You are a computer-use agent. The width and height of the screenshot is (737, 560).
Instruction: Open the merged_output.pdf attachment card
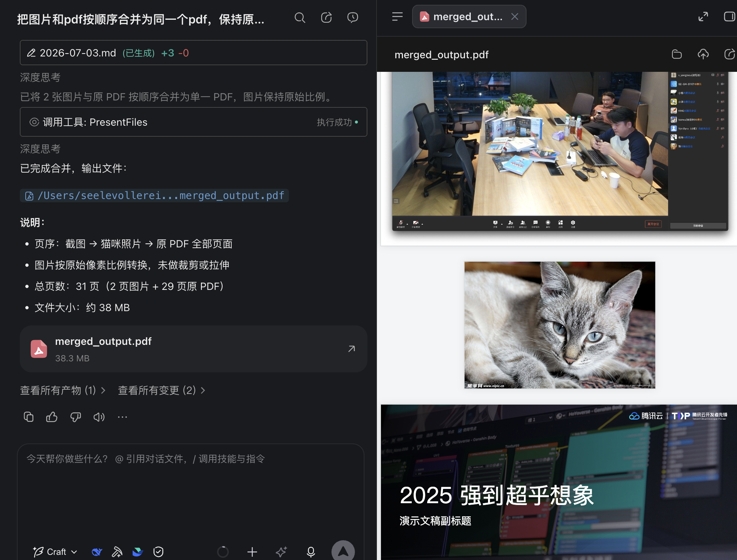pyautogui.click(x=193, y=349)
